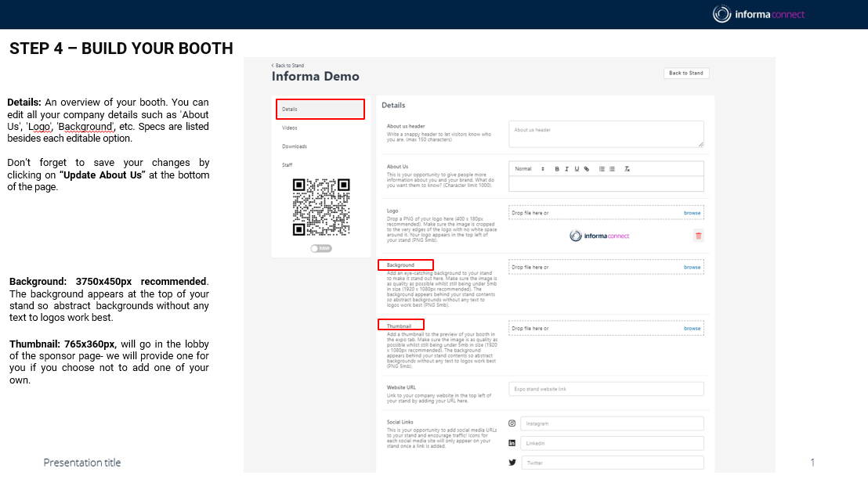Focus the Expo stand website link field
This screenshot has width=868, height=479.
(606, 389)
